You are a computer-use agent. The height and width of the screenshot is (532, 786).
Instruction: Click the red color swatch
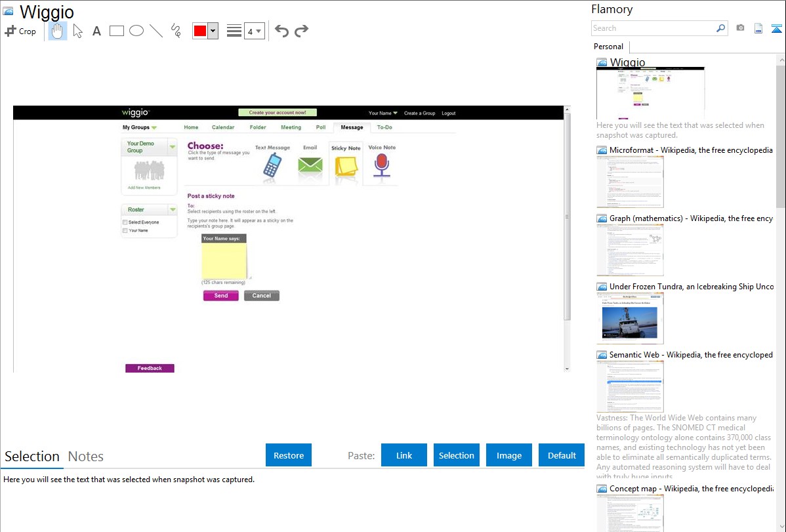[x=200, y=31]
